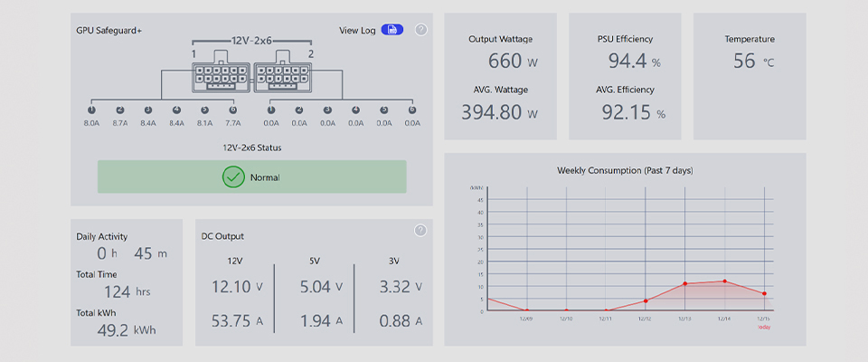Click pin 2 marker reading 8.7A
This screenshot has height=362, width=868.
(x=119, y=110)
